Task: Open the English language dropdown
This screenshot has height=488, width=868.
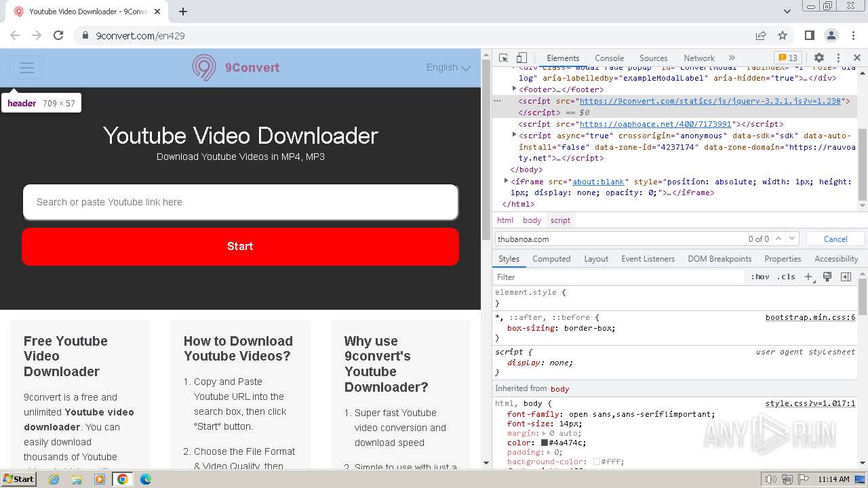Action: click(448, 67)
